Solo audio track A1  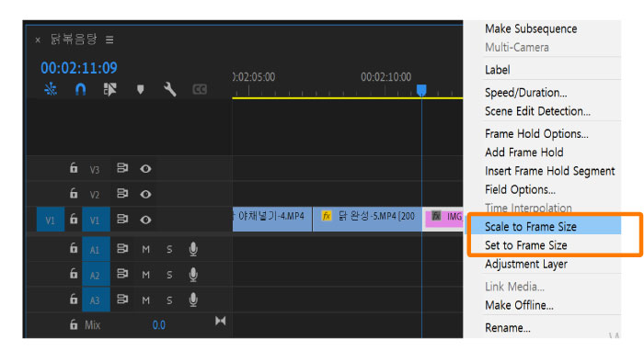tap(169, 250)
